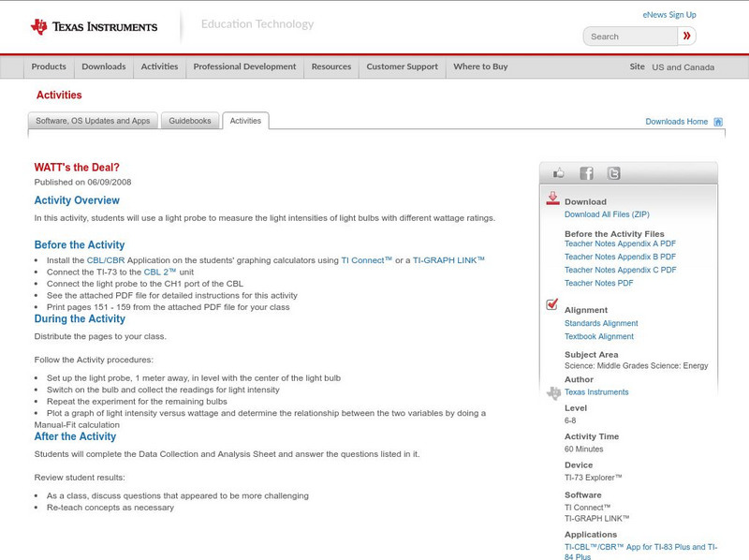The image size is (749, 560).
Task: Follow the Standards Alignment link
Action: point(601,323)
